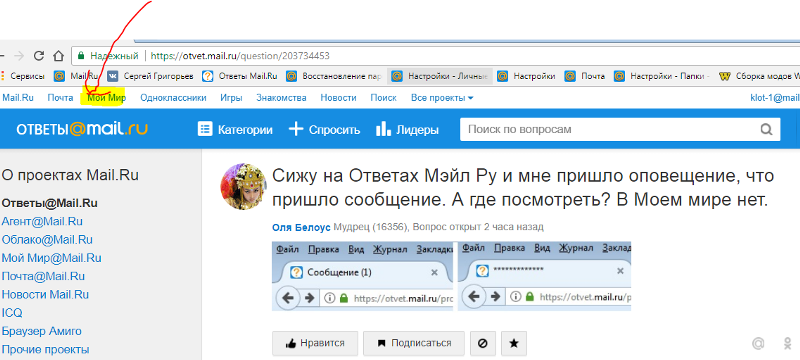Screen dimensions: 800x360
Task: Click the klot-1@mail account email
Action: (774, 97)
